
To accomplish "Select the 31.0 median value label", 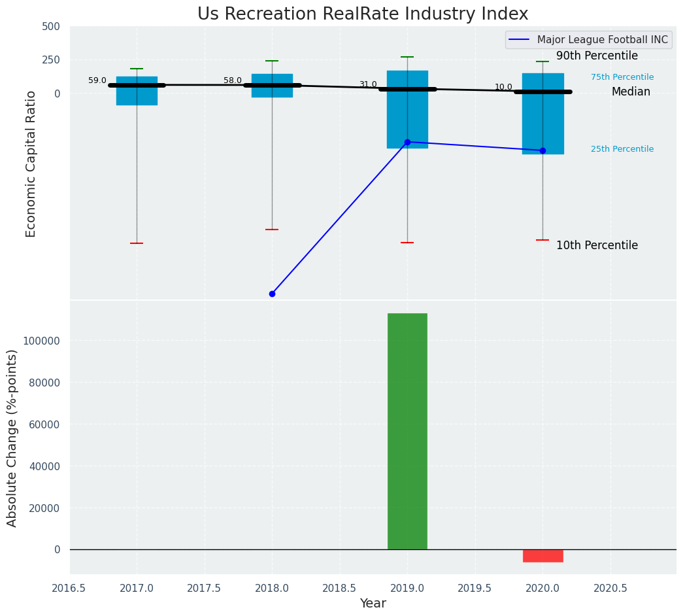I will click(368, 84).
